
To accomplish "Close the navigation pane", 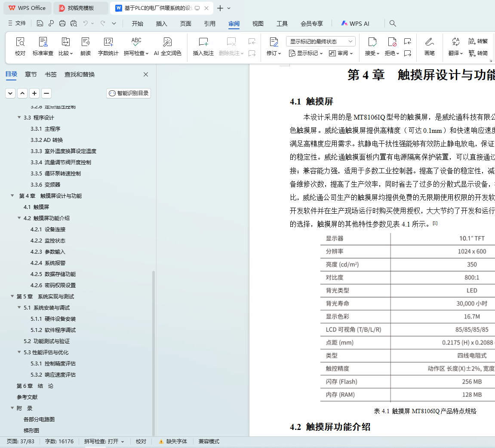I will click(146, 74).
